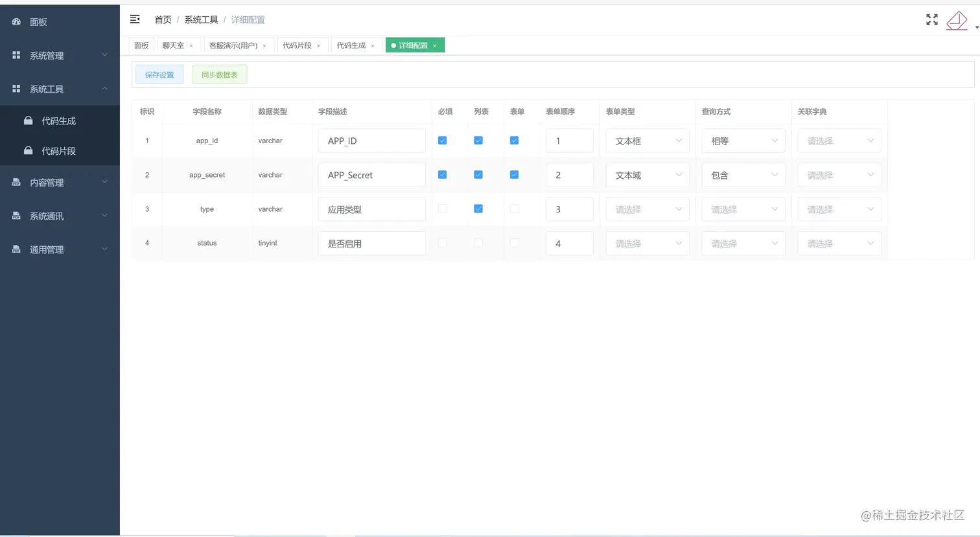Edit 表单顺序 field in status row
The image size is (980, 537).
click(x=570, y=244)
